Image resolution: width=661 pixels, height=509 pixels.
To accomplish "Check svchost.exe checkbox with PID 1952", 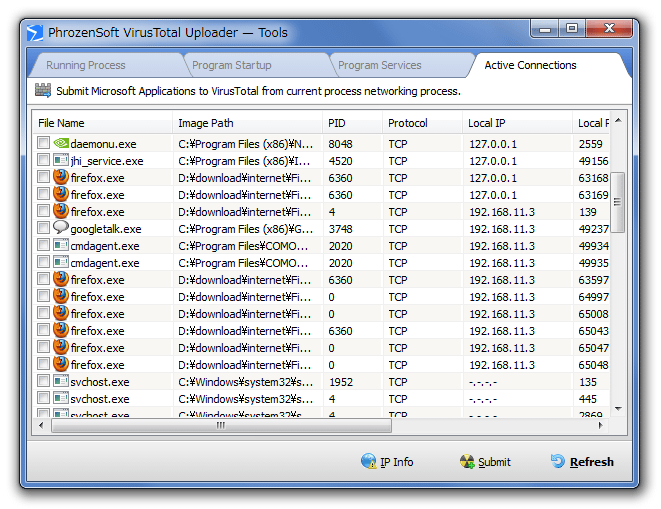I will 43,381.
